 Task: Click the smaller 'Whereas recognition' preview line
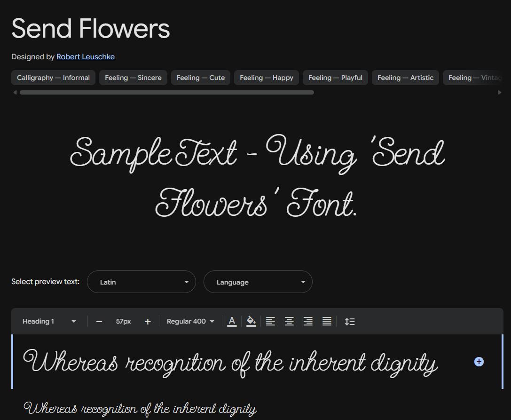point(140,409)
